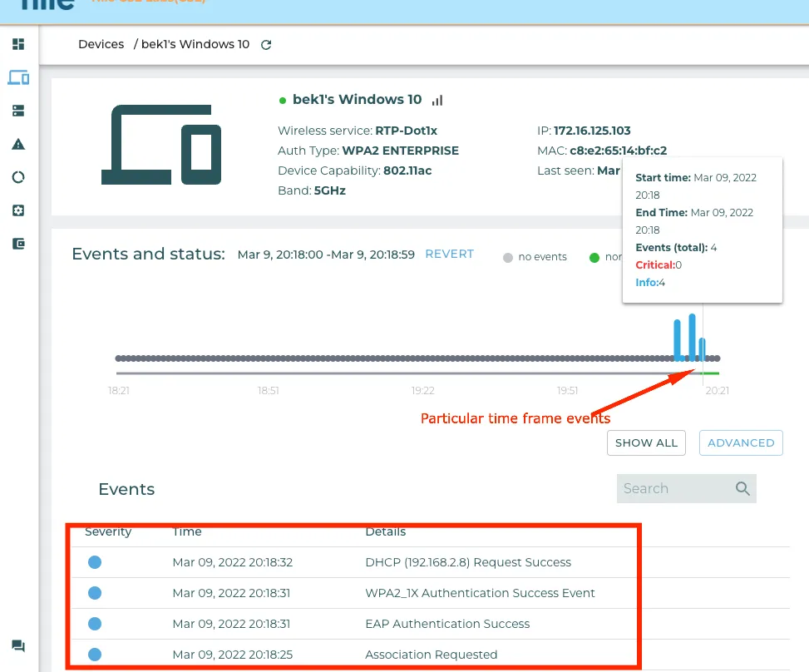Click the SHOW ALL button
Image resolution: width=809 pixels, height=672 pixels.
click(647, 442)
